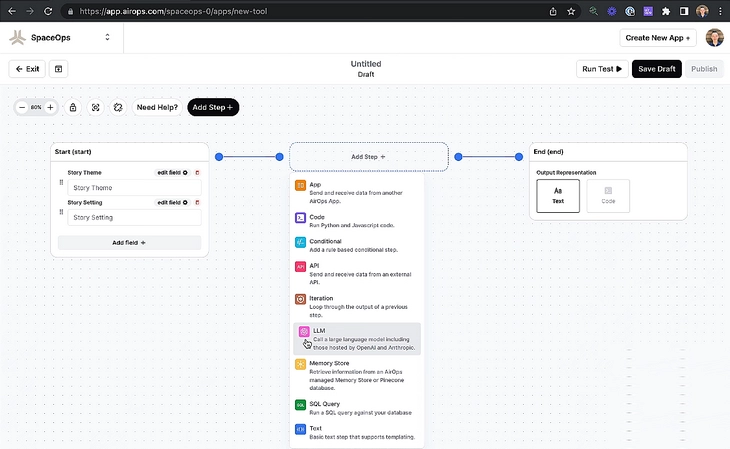Viewport: 730px width, 449px height.
Task: Toggle the browser side panel icon
Action: pyautogui.click(x=683, y=11)
